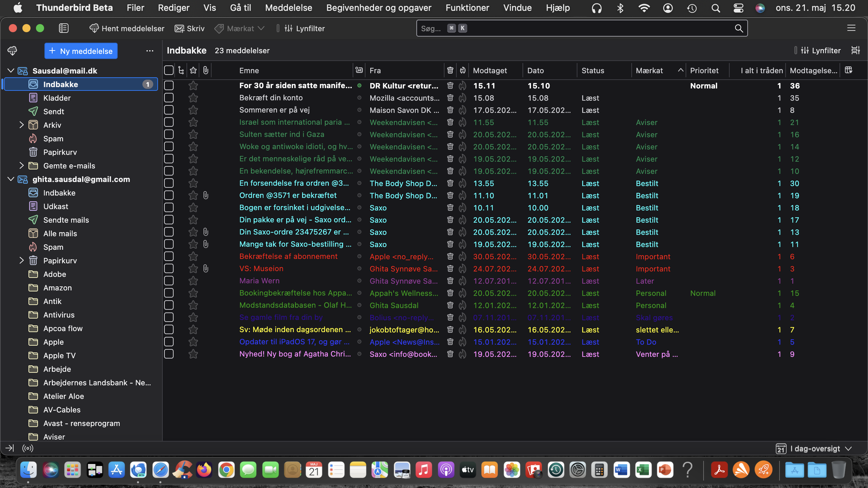Star the Bekræft din konto message

(193, 98)
